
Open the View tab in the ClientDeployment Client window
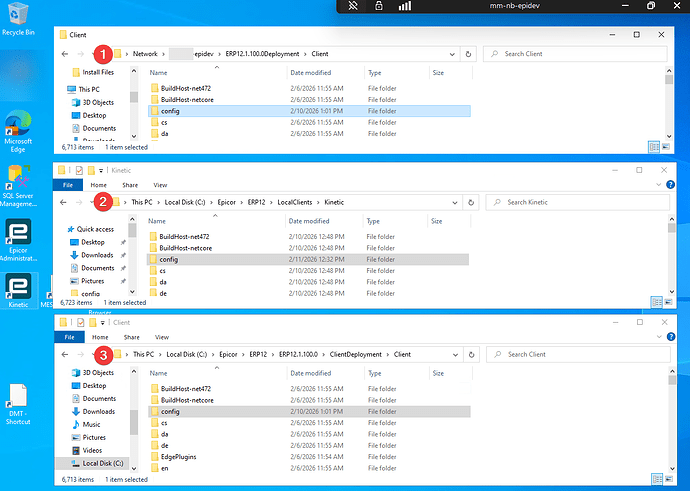(x=162, y=337)
